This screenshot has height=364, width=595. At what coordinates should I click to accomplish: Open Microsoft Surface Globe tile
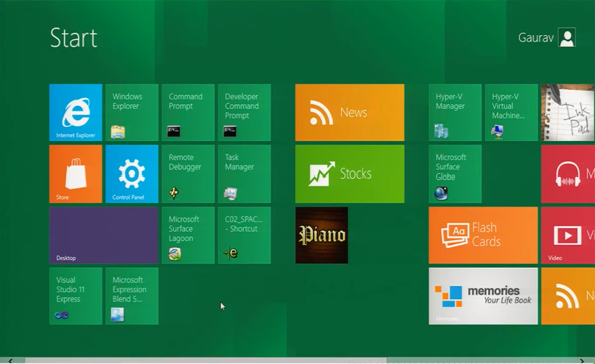click(455, 174)
